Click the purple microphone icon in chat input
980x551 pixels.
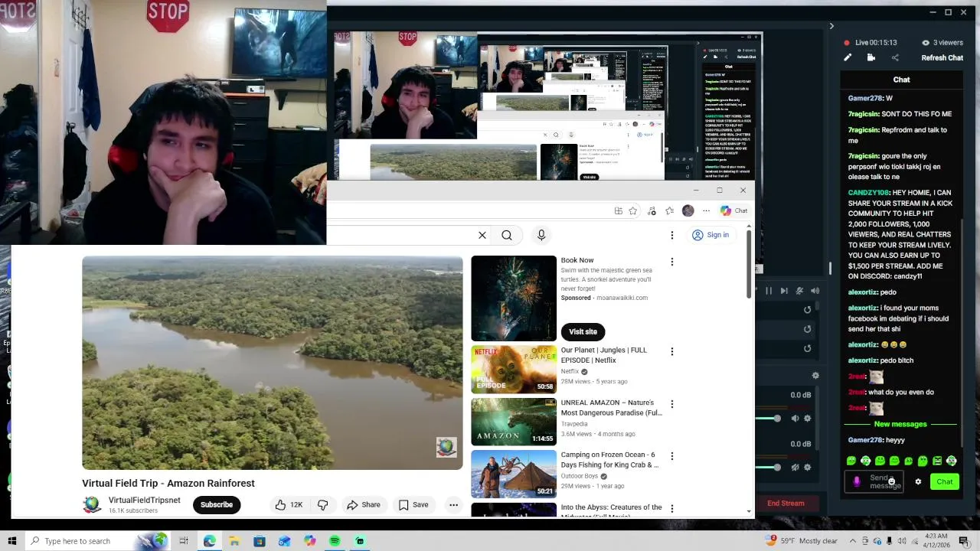[x=857, y=481]
